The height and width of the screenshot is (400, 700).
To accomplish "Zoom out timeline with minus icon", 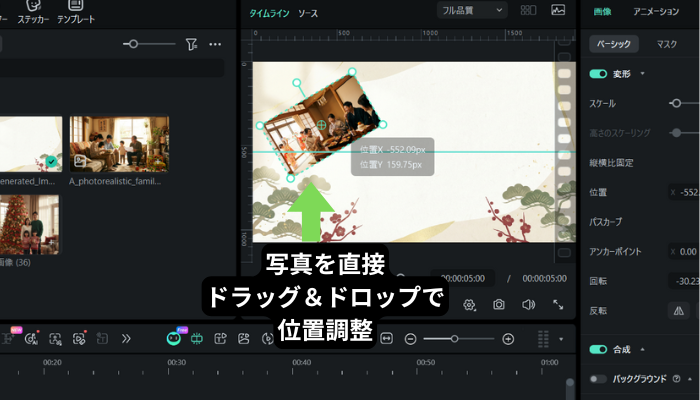I will (410, 339).
